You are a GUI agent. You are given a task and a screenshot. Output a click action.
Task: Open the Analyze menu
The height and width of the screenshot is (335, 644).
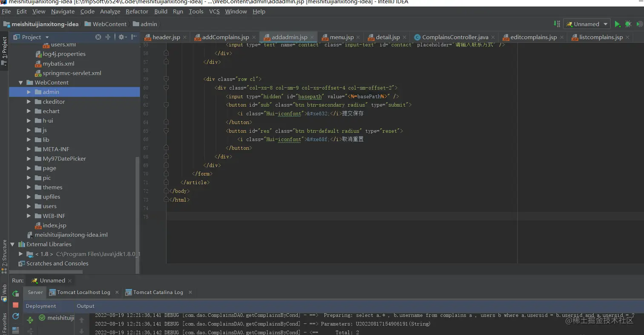coord(110,11)
